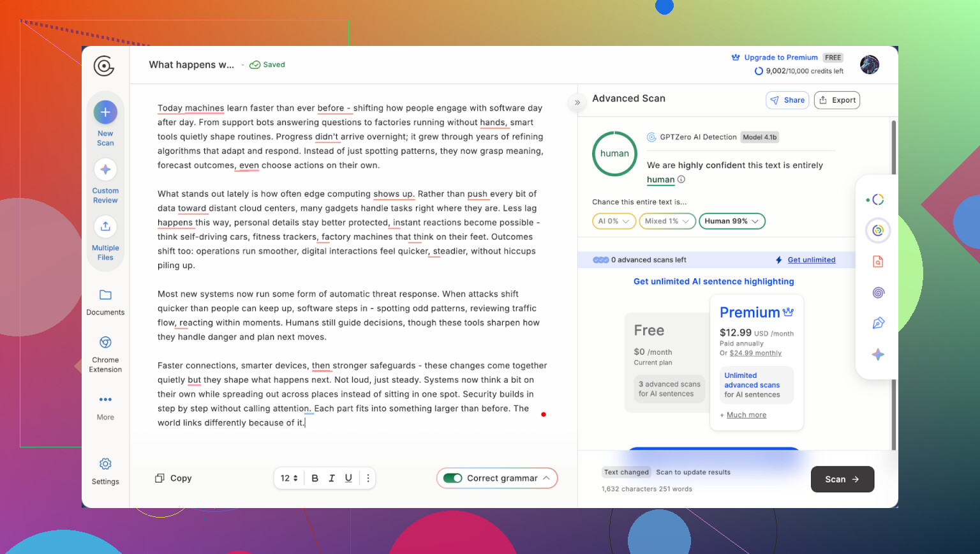Open the Chrome Extension page

[x=105, y=353]
